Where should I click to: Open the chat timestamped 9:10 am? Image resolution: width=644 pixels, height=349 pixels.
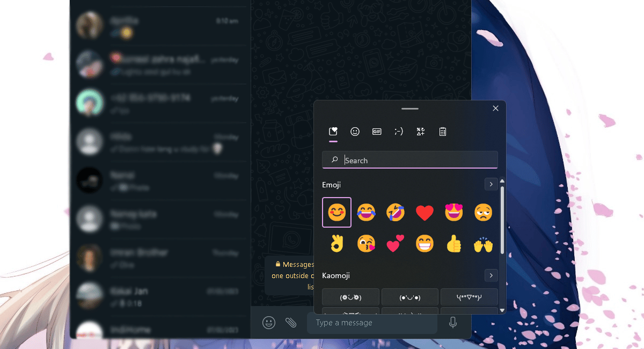(159, 26)
